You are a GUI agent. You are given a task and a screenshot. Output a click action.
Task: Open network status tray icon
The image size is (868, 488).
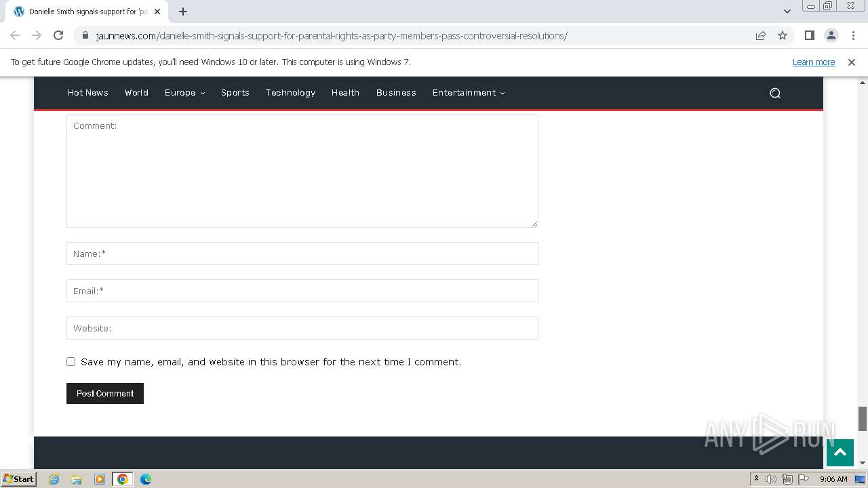tap(787, 479)
